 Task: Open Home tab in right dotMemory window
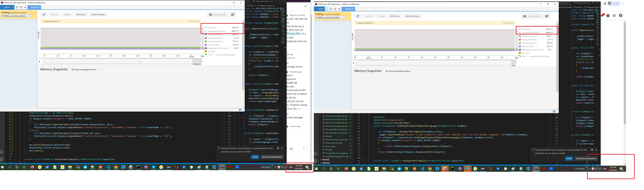coord(321,9)
